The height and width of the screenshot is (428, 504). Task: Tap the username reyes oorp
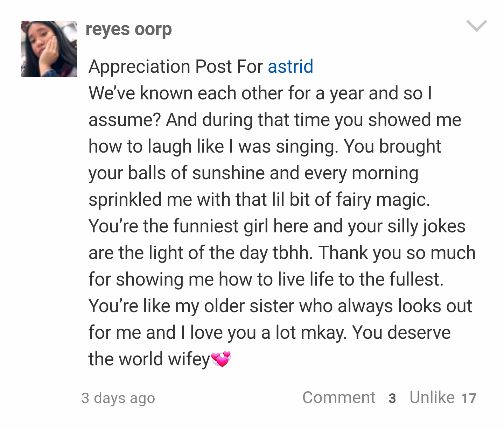coord(128,29)
